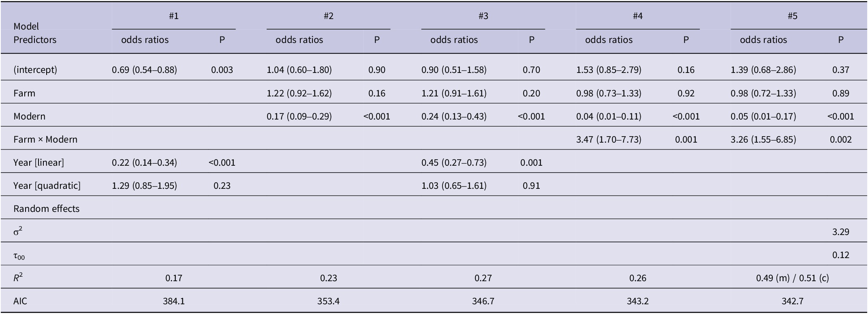This screenshot has height=314, width=868.
Task: Click the #5 model column header
Action: click(x=792, y=16)
